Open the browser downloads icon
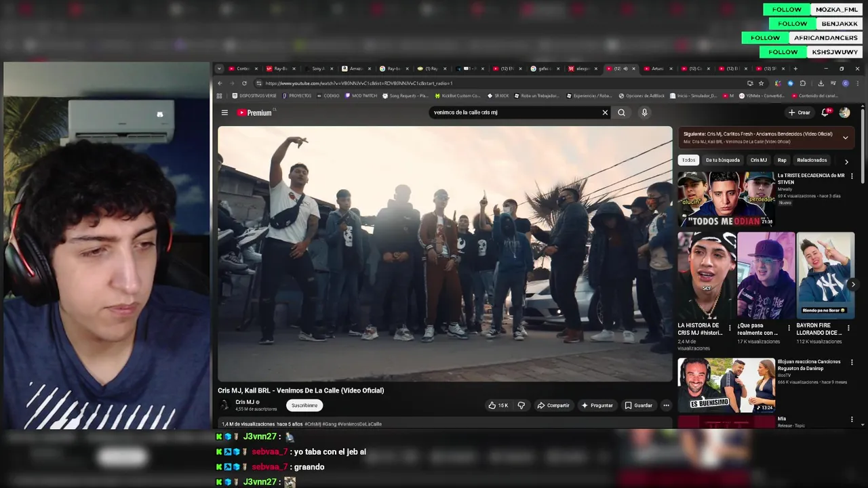The height and width of the screenshot is (488, 868). pos(821,83)
